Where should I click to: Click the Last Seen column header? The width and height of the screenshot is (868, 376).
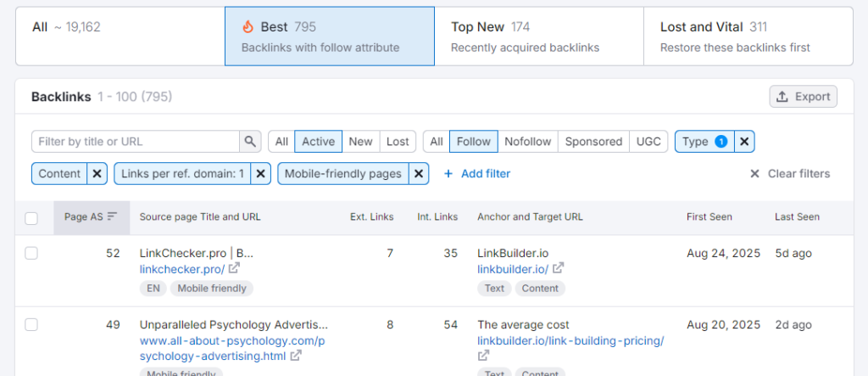coord(797,216)
